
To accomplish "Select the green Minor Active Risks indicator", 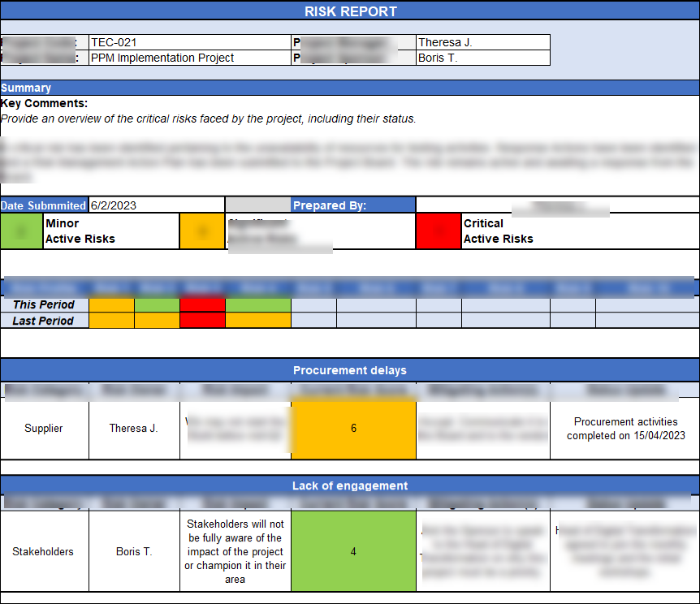I will pos(22,231).
